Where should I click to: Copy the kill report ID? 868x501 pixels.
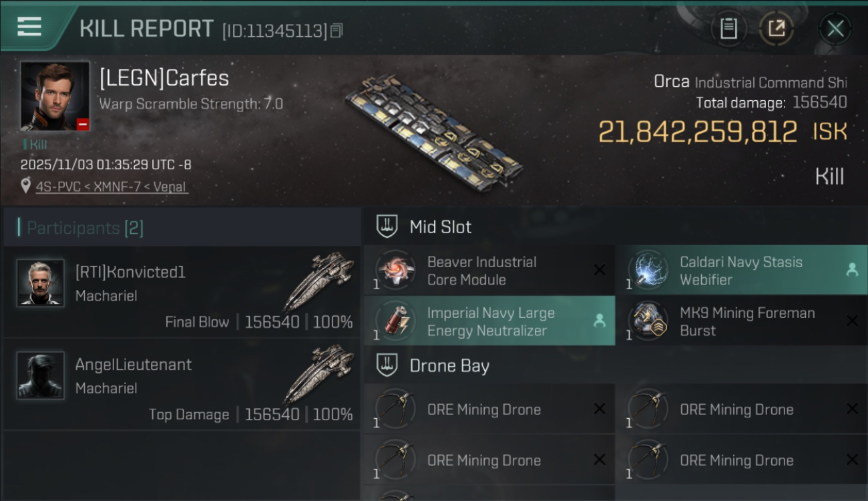point(337,30)
